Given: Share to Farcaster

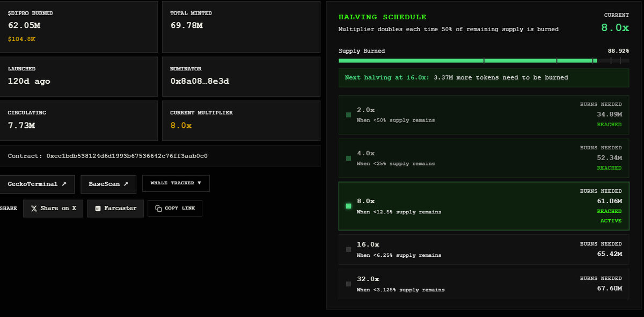Looking at the screenshot, I should click(115, 208).
